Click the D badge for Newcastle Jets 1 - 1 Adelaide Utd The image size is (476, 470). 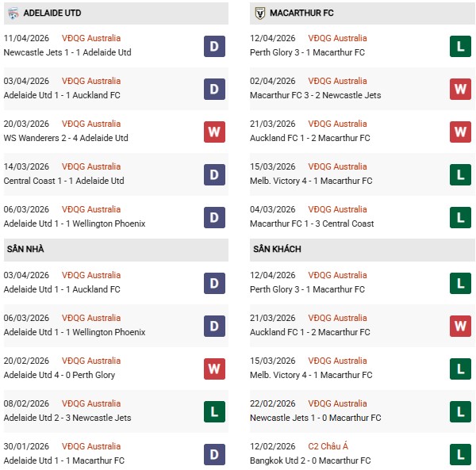214,46
